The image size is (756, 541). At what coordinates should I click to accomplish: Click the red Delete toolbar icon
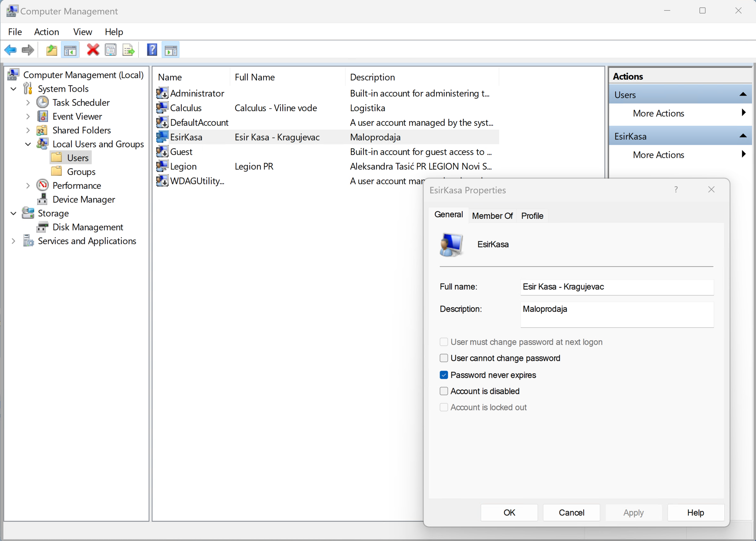(93, 50)
